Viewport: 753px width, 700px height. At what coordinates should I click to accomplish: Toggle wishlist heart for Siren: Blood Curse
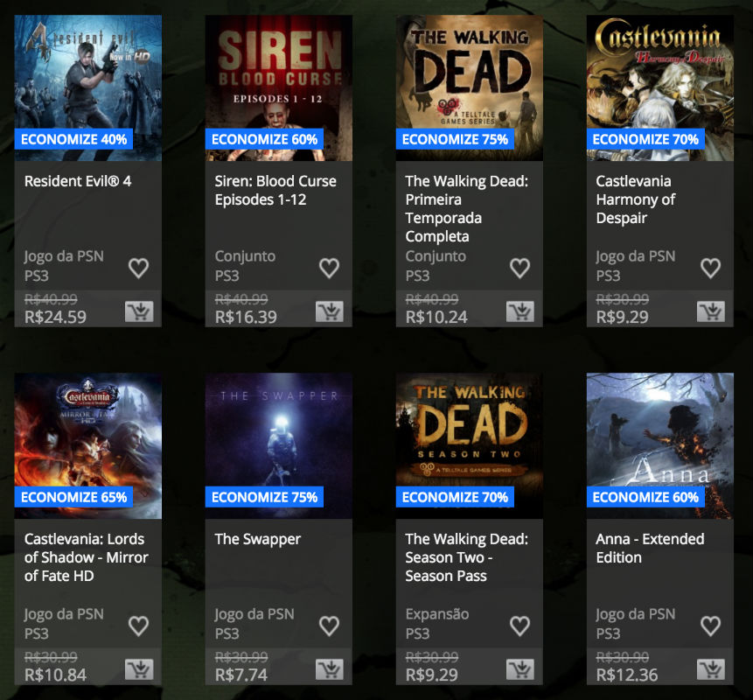330,268
